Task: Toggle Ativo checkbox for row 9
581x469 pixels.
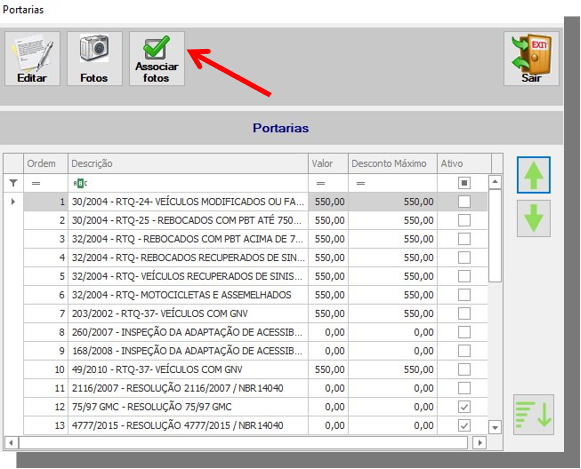Action: [464, 351]
